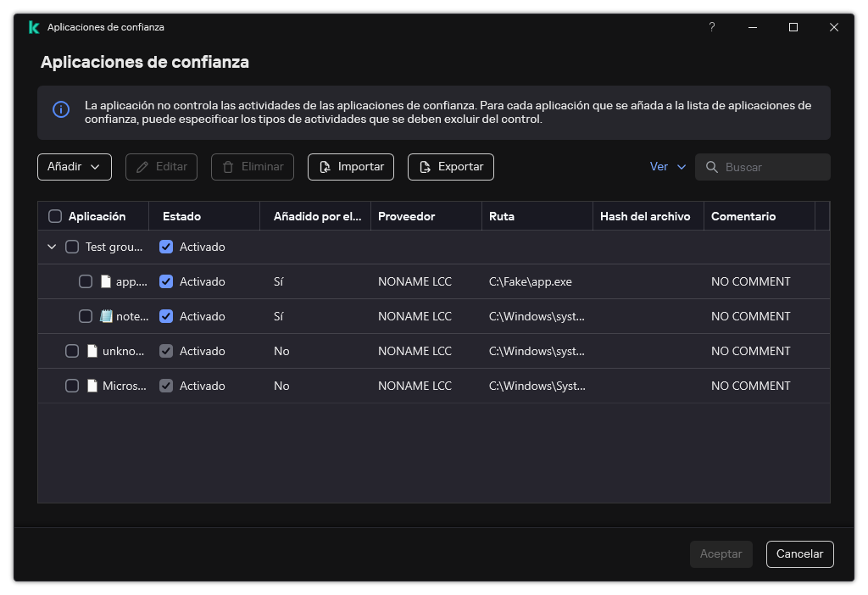Image resolution: width=868 pixels, height=595 pixels.
Task: Collapse the Test group tree entry
Action: point(52,247)
